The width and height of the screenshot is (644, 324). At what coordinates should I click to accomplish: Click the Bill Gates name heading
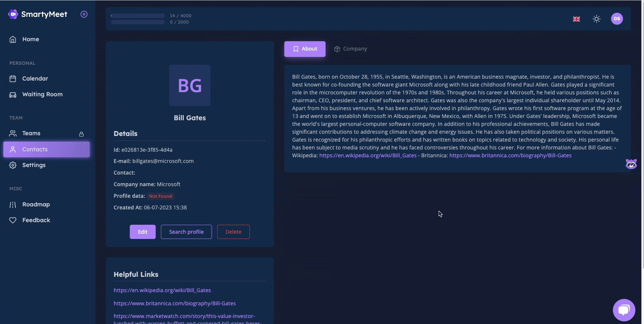click(190, 118)
